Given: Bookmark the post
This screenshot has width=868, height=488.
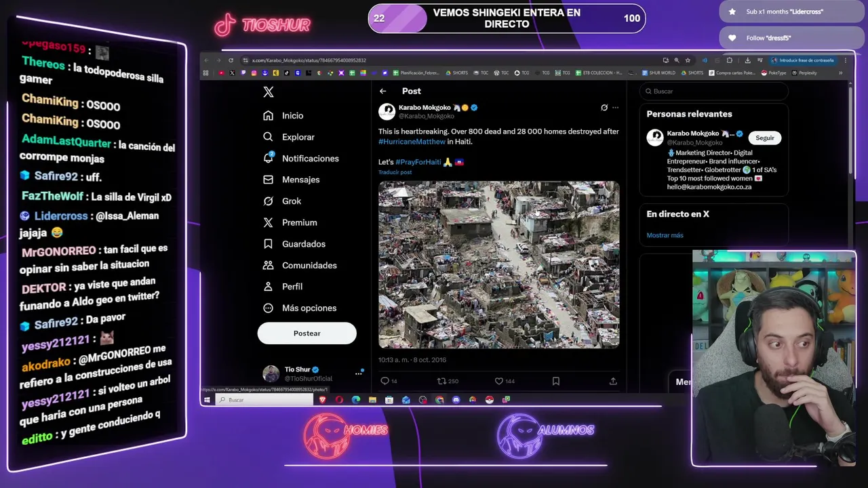Looking at the screenshot, I should pyautogui.click(x=555, y=381).
